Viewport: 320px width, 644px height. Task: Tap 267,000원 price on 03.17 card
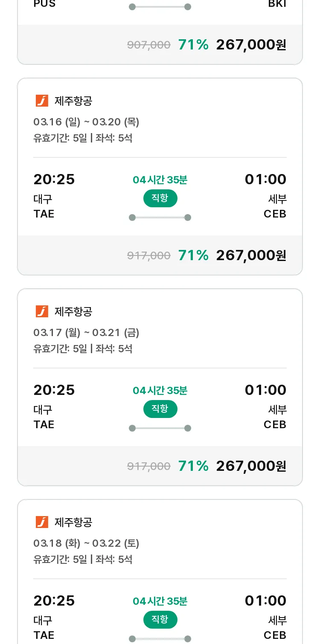(251, 466)
